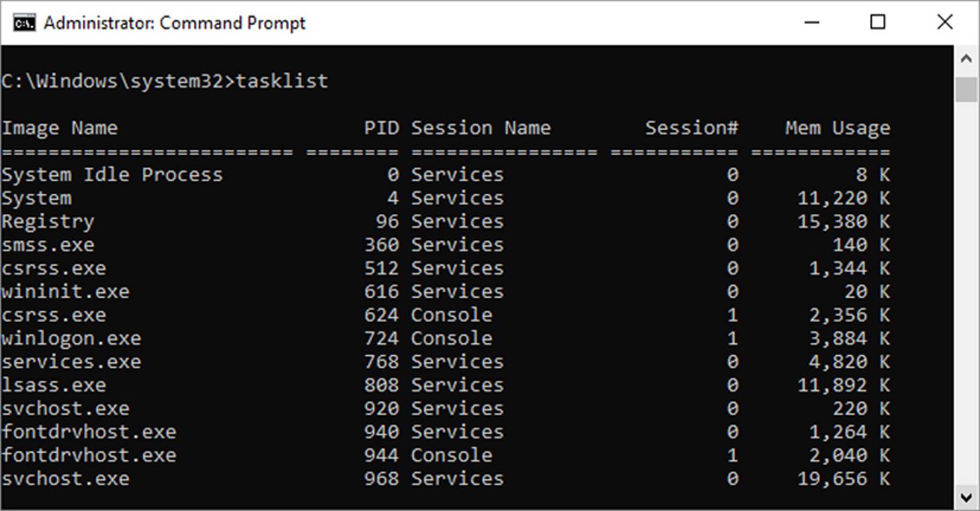This screenshot has height=511, width=980.
Task: Click the Session Name column header
Action: click(x=480, y=128)
